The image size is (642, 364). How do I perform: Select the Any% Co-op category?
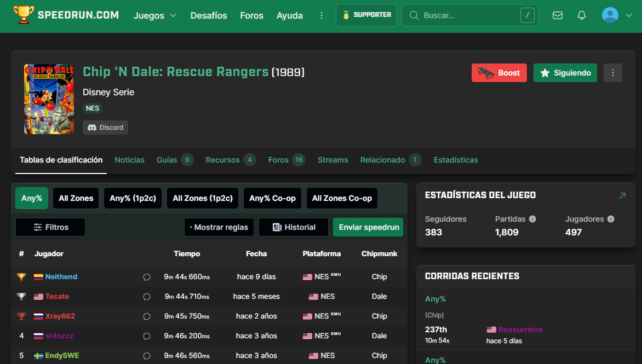pyautogui.click(x=272, y=198)
